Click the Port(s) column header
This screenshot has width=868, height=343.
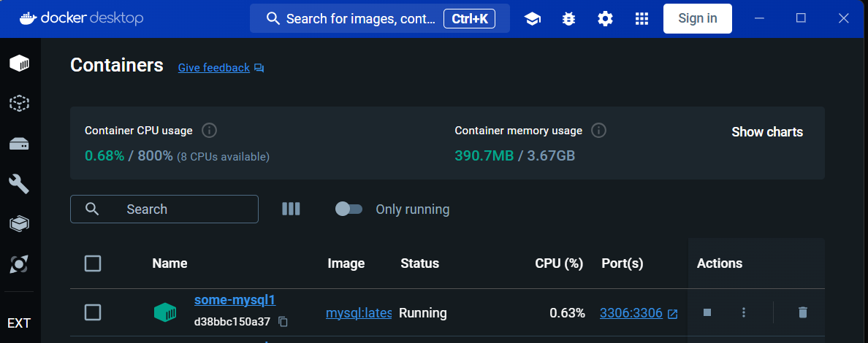pyautogui.click(x=623, y=263)
